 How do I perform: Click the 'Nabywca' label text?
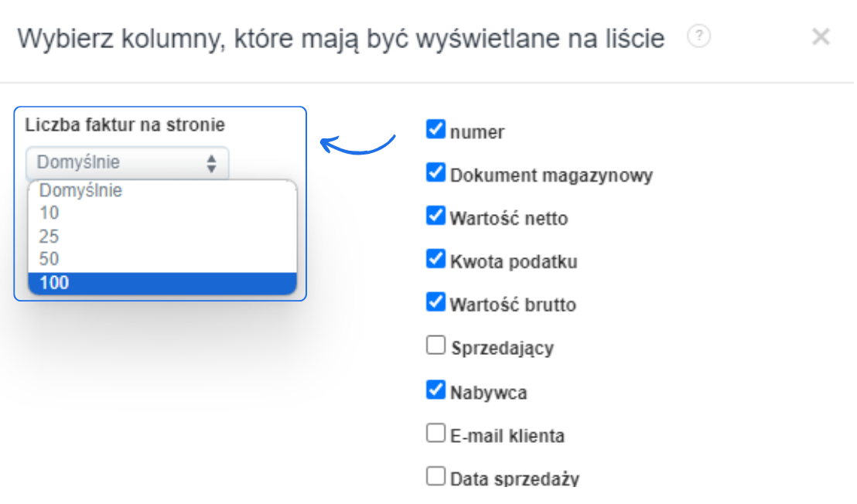click(489, 392)
